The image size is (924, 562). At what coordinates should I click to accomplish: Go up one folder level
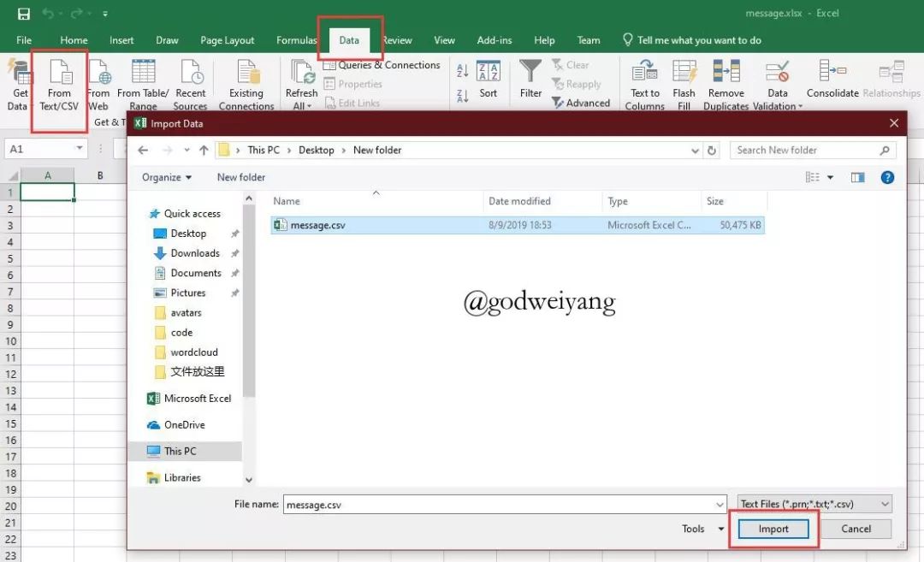pos(204,151)
